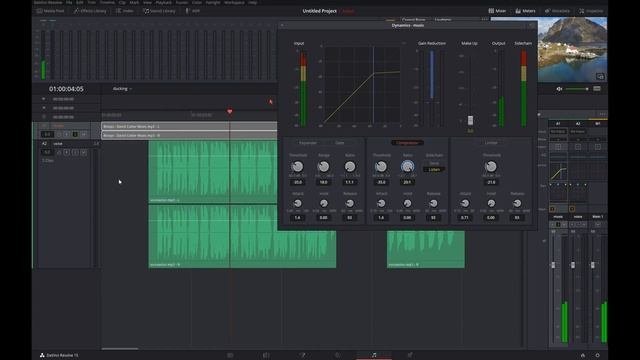Click the red playhead marker on ruler
Image resolution: width=640 pixels, height=360 pixels.
(230, 111)
